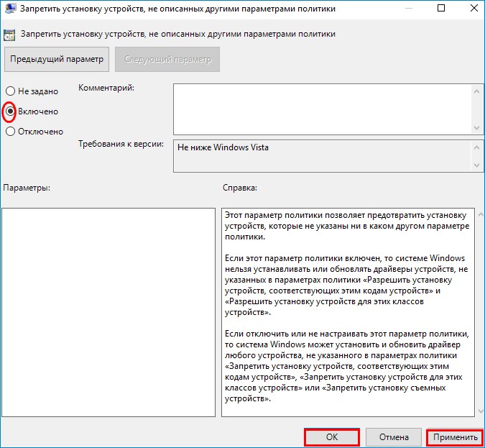
Task: Click the 'Отмена' button
Action: (x=393, y=437)
